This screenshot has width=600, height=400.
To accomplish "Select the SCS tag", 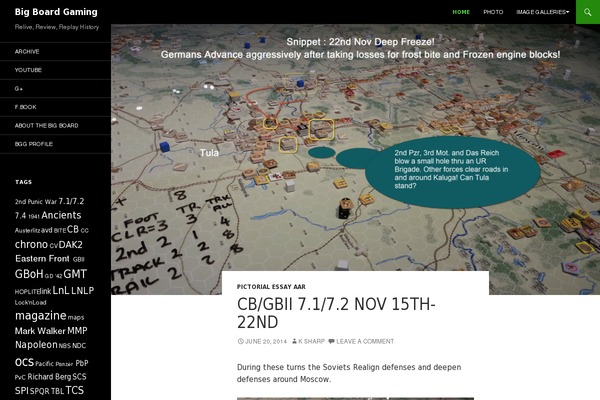I will 79,377.
